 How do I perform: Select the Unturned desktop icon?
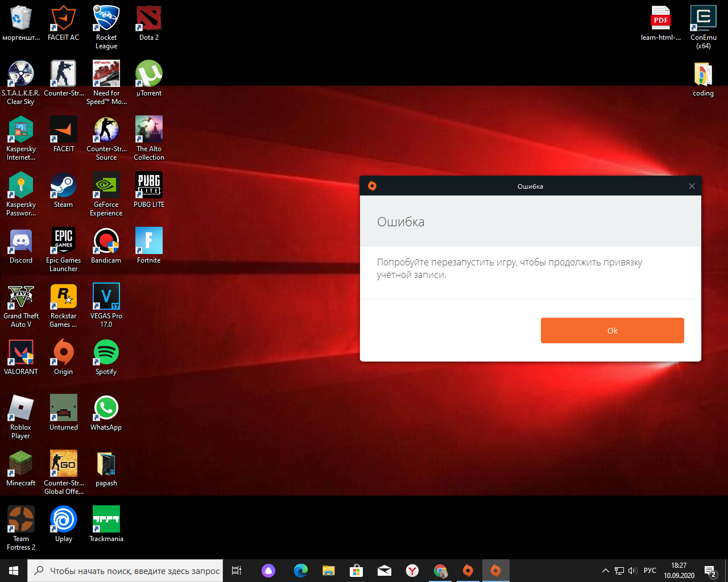(x=63, y=413)
